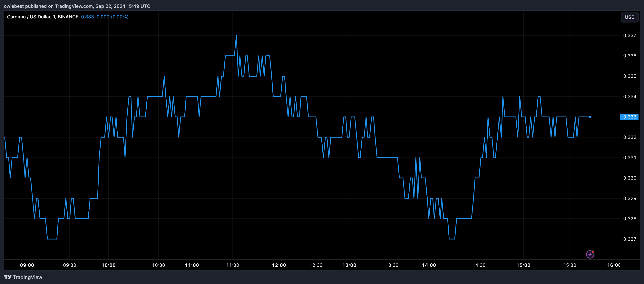
Task: Click the 0.330 price scale label
Action: [x=629, y=178]
